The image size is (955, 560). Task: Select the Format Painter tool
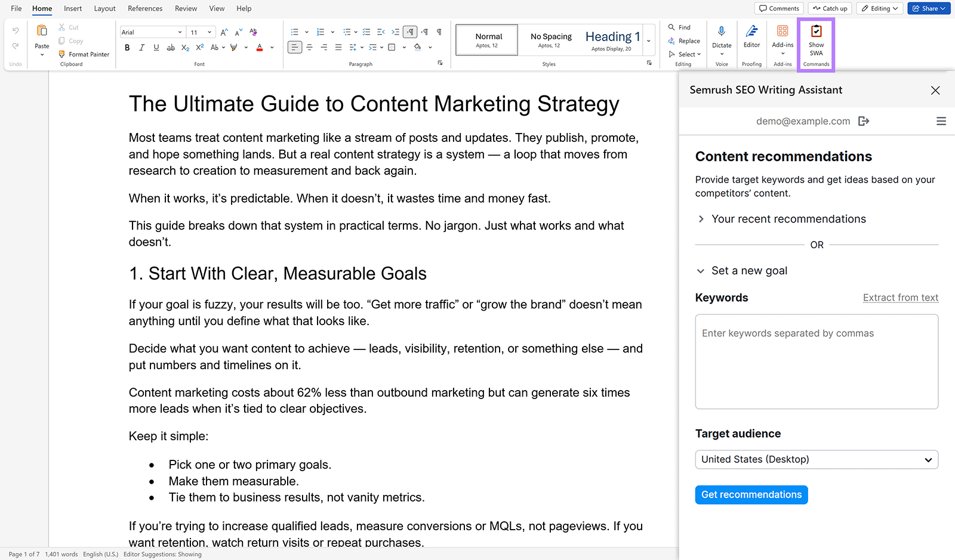(84, 54)
